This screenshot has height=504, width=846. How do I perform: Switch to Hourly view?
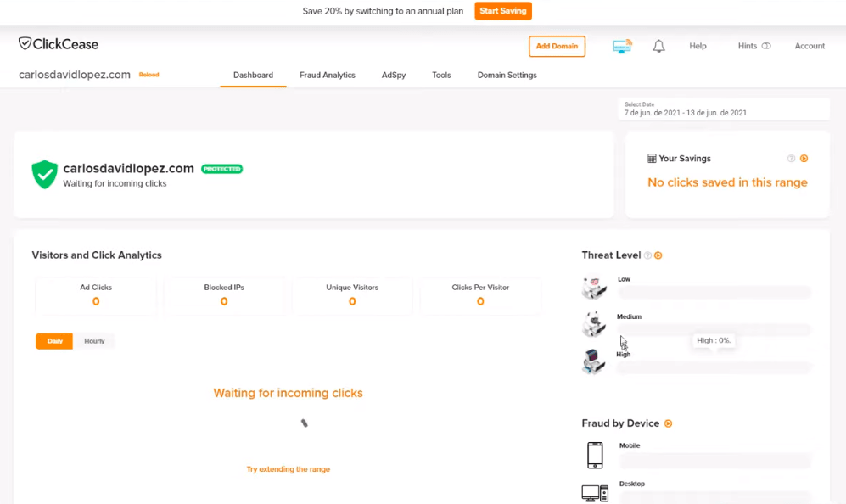[94, 341]
